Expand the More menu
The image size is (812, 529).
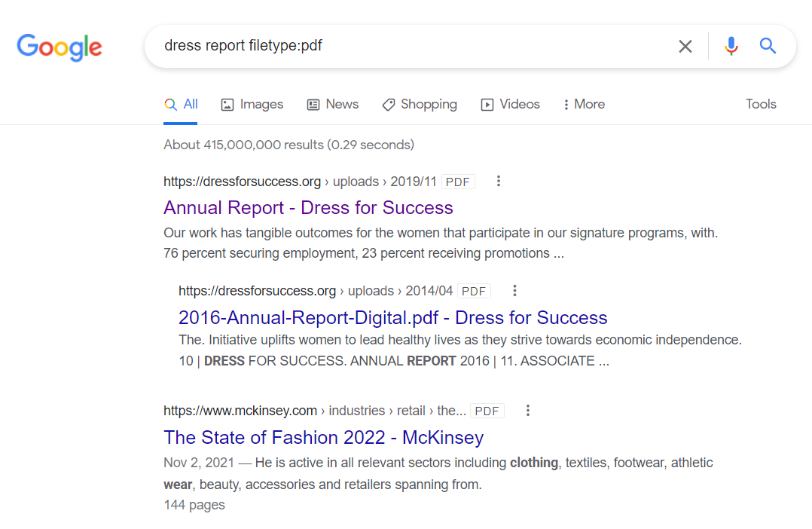tap(585, 104)
